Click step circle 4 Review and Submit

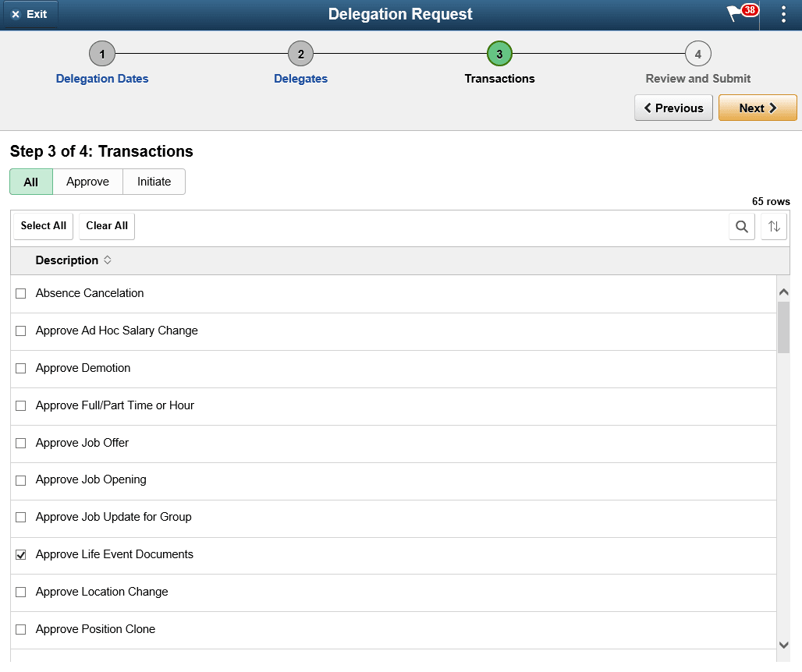(698, 54)
